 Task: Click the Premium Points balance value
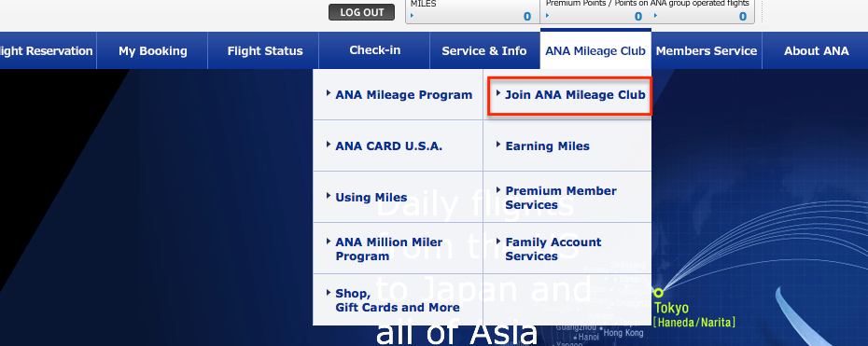click(x=638, y=17)
